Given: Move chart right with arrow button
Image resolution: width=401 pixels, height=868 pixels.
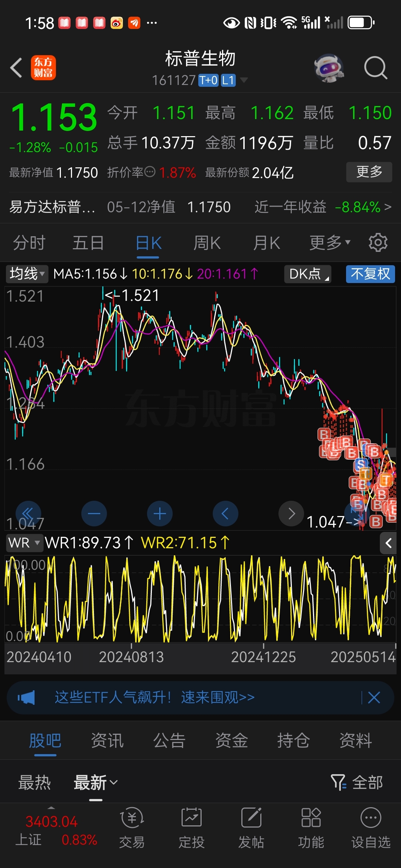Looking at the screenshot, I should pos(291,513).
